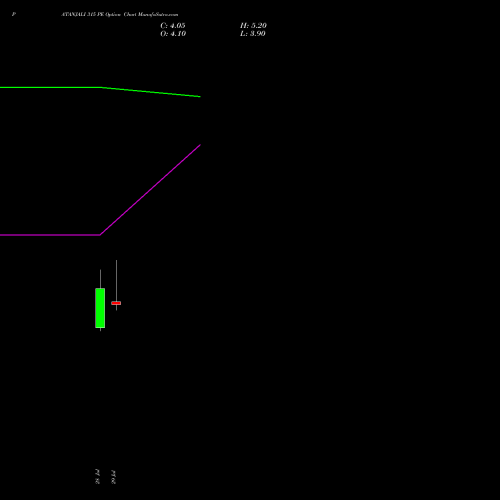
Task: Click the red candlestick for 29 Jul
Action: (x=116, y=303)
